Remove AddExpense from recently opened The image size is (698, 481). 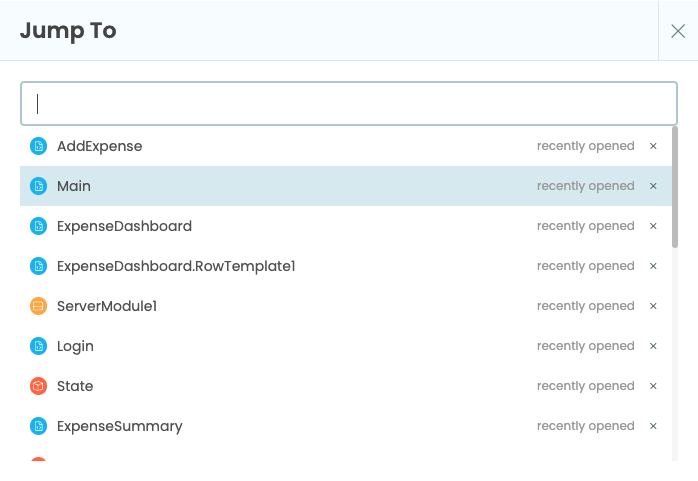click(653, 146)
